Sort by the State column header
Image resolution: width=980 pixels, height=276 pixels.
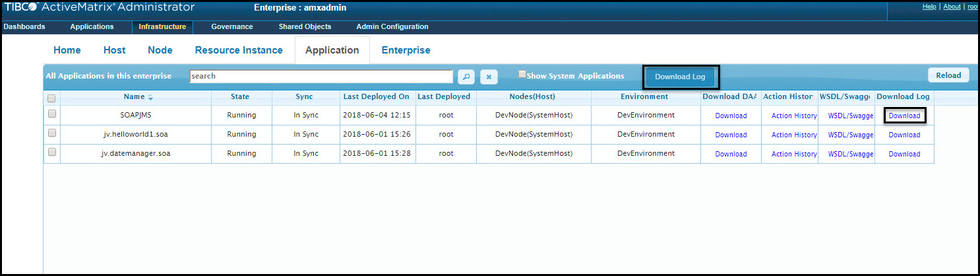[x=240, y=97]
